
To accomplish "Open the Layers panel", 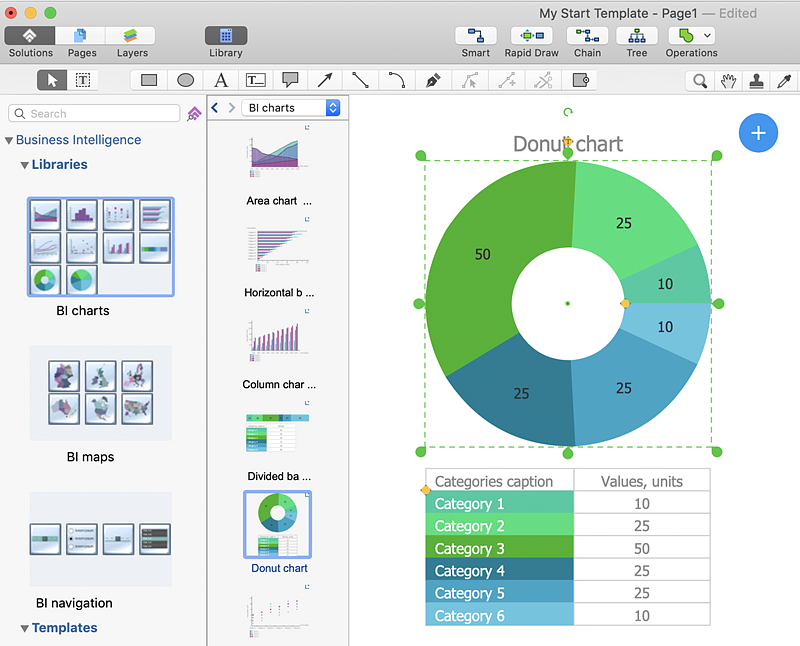I will pyautogui.click(x=131, y=36).
